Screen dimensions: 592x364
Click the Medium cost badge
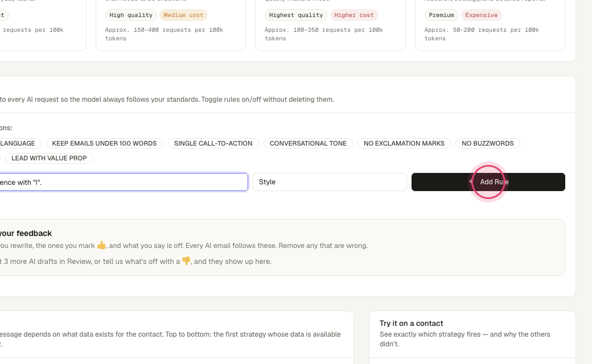tap(183, 15)
